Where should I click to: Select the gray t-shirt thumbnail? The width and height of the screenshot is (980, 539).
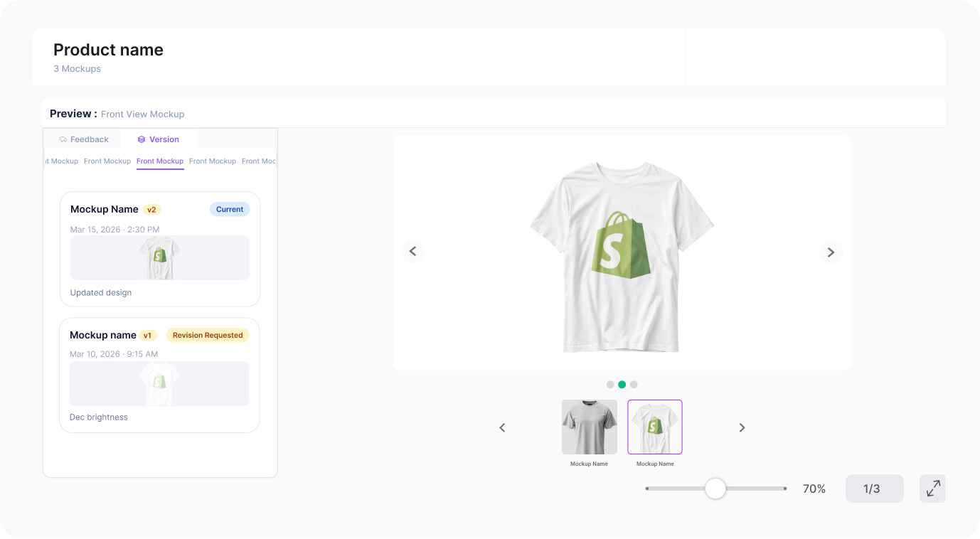point(590,427)
